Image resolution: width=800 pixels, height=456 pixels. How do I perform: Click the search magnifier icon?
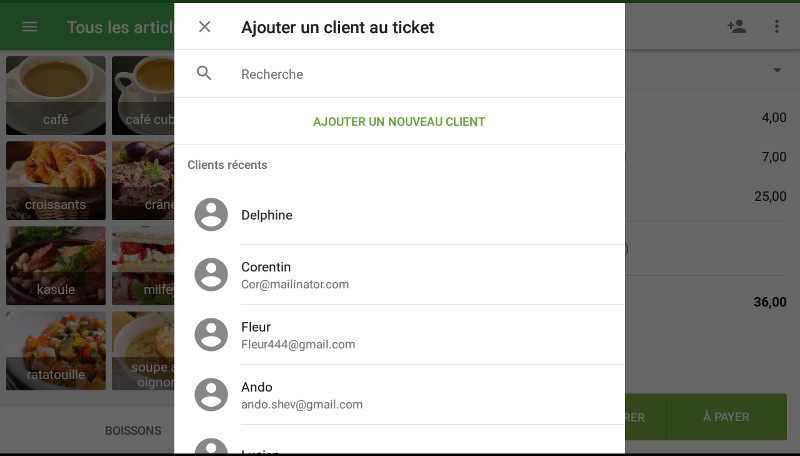(205, 73)
